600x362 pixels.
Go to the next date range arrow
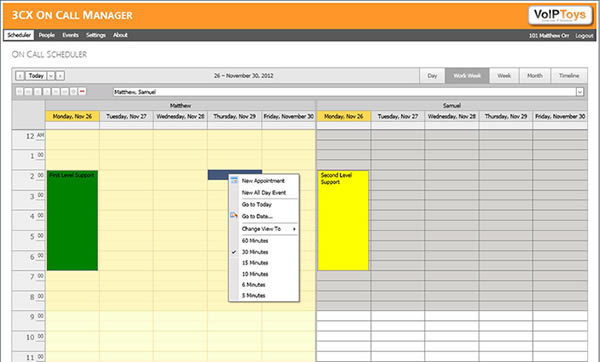tap(60, 76)
